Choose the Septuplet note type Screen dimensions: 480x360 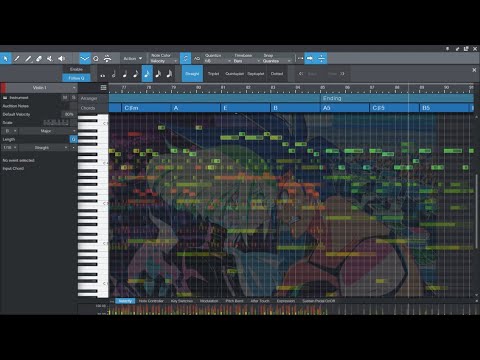pos(256,74)
